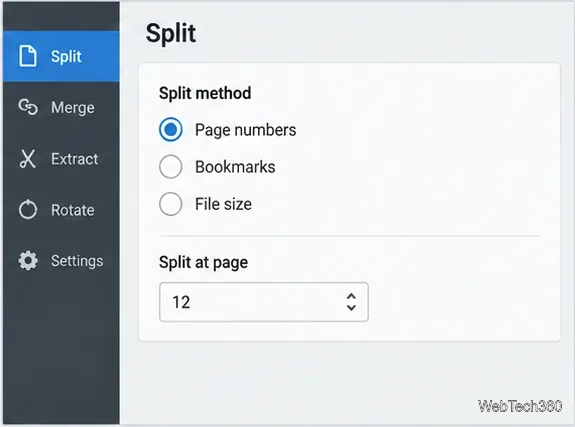
Task: Click the Merge chain-link icon
Action: [x=28, y=107]
